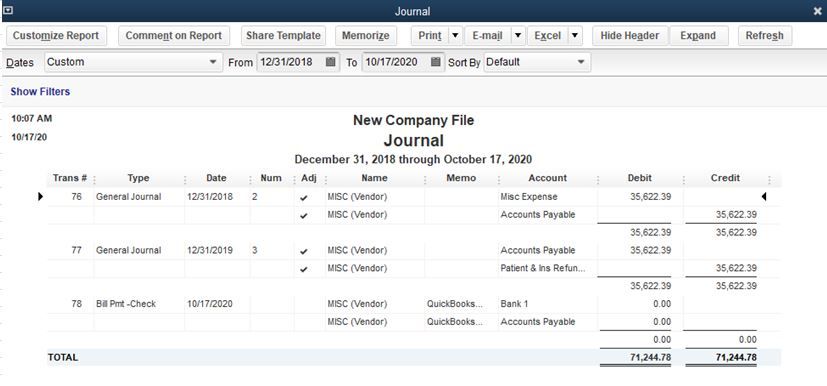Click the Expand button

pos(698,36)
